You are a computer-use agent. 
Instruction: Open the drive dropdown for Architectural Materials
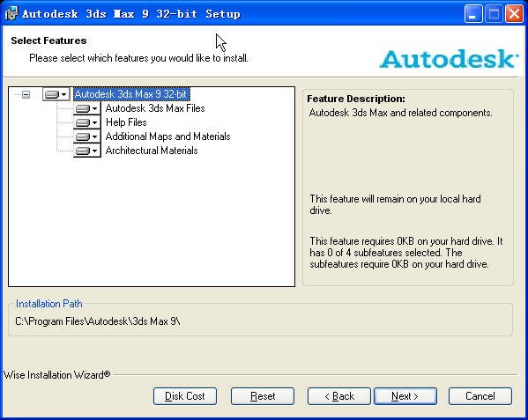[87, 151]
